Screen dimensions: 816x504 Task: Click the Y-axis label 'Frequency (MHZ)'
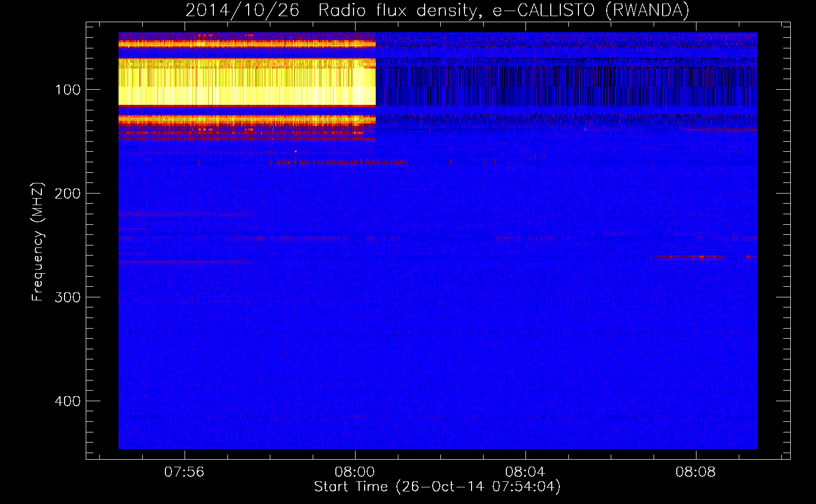(x=38, y=241)
